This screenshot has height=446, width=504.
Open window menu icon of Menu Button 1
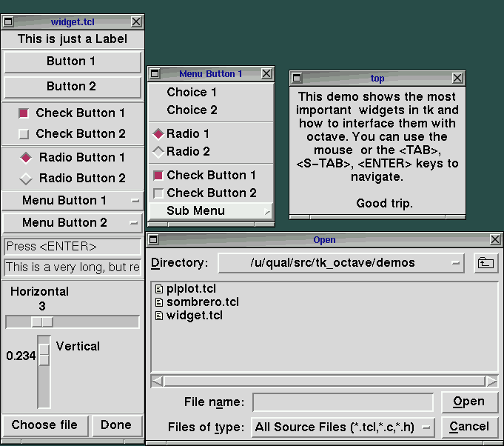pyautogui.click(x=154, y=74)
